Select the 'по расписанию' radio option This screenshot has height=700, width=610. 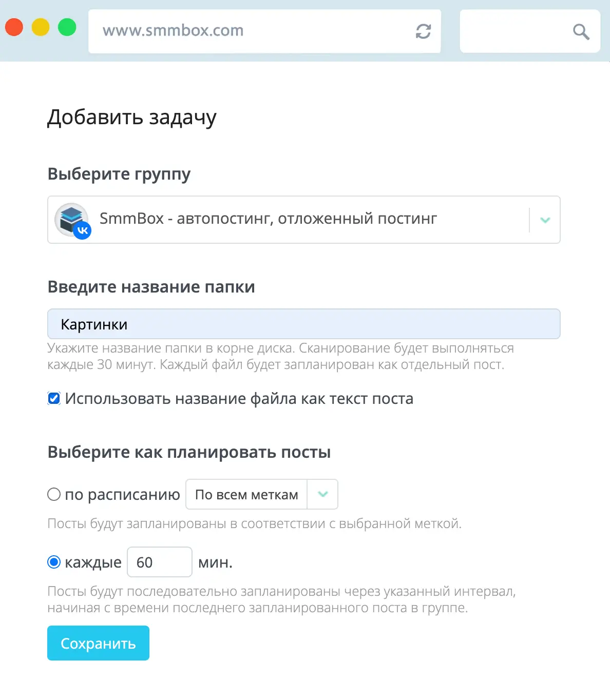[x=53, y=494]
